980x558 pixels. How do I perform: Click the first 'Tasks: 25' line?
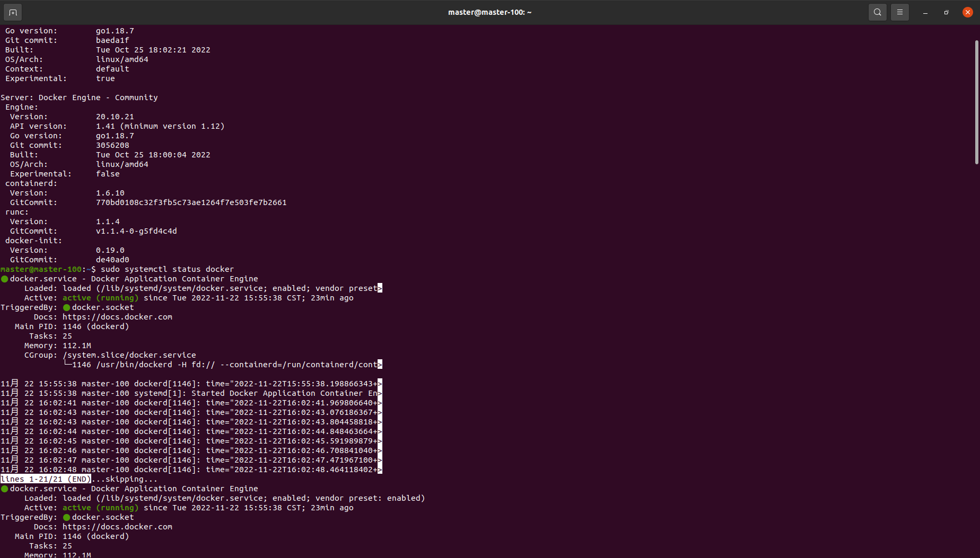coord(50,336)
